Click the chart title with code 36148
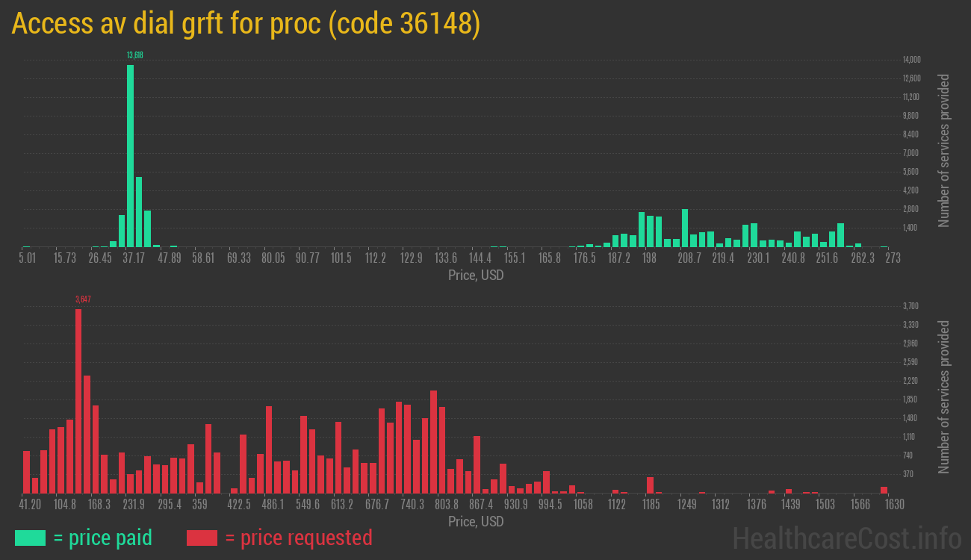Screen dimensions: 971x560 [x=246, y=24]
